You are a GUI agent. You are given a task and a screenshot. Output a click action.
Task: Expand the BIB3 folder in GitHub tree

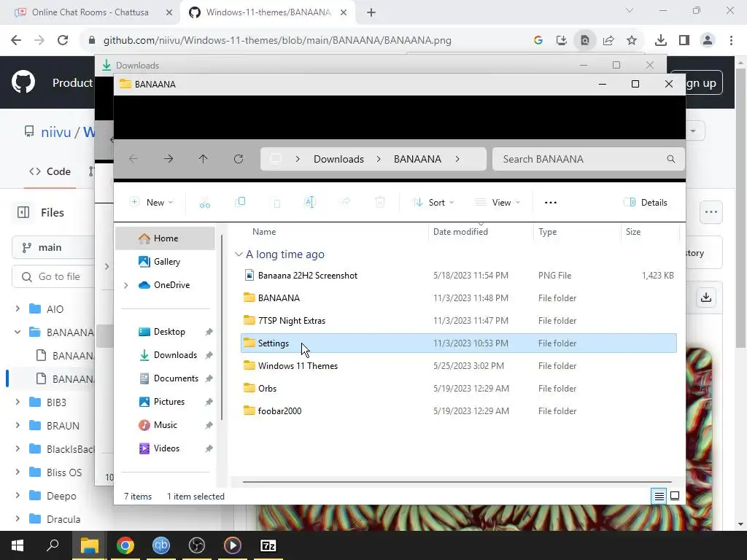18,402
